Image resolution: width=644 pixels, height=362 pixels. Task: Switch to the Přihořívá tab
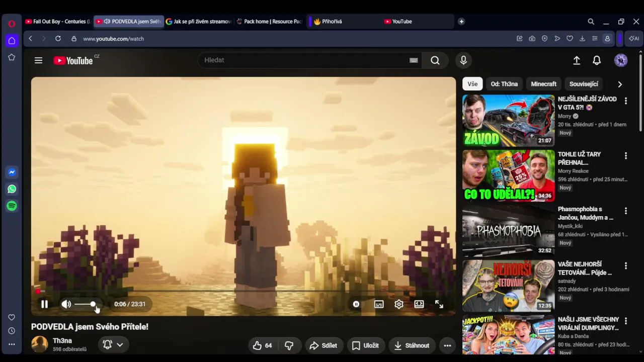pos(342,22)
